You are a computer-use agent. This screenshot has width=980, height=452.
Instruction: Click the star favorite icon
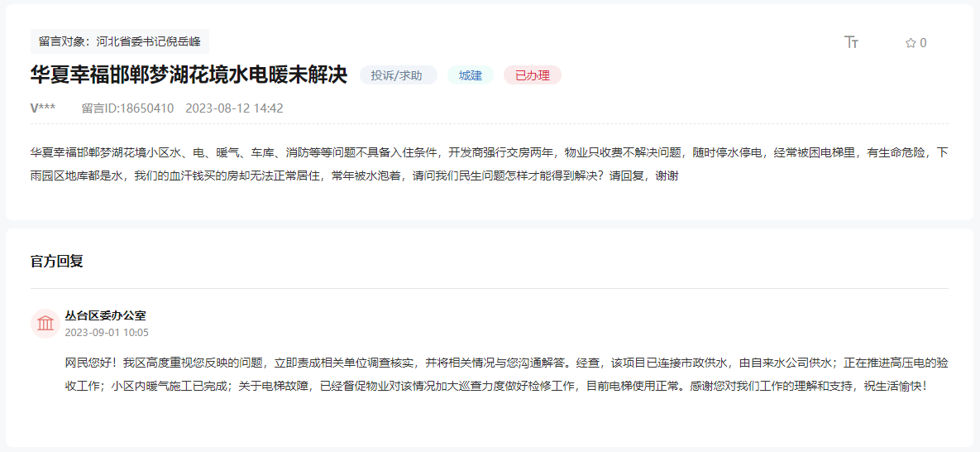click(911, 42)
